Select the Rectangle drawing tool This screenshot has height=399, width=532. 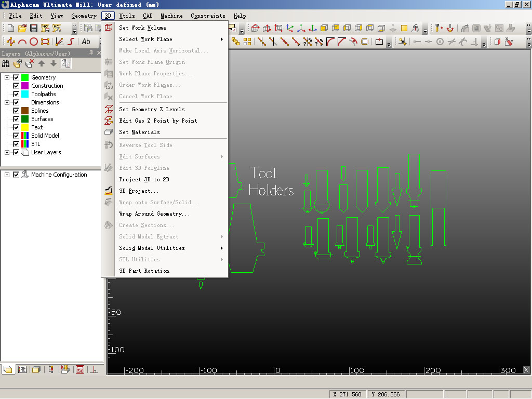coord(45,42)
